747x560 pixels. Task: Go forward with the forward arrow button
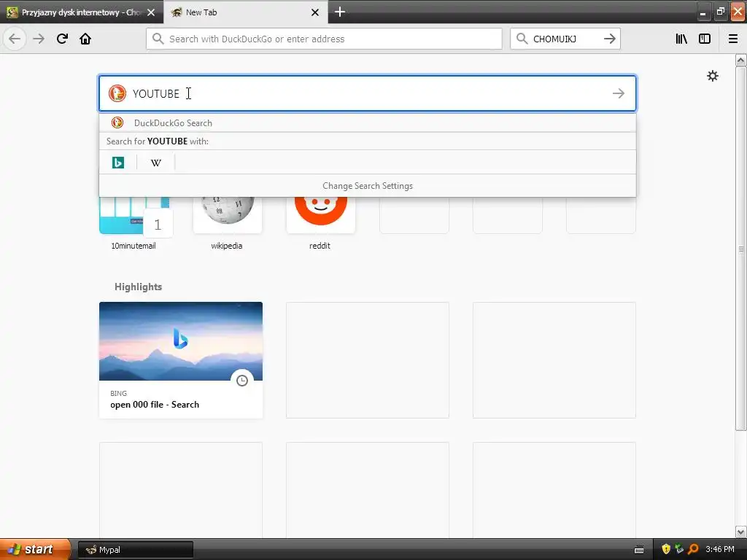[38, 39]
